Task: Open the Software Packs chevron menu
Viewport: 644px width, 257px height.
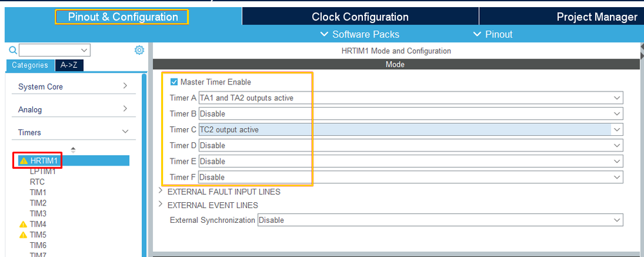Action: point(359,34)
